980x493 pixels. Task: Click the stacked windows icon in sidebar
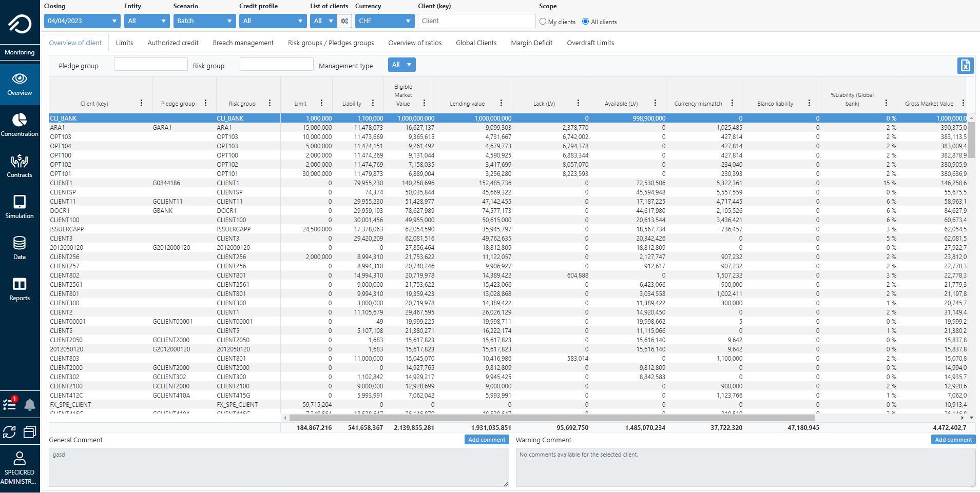pyautogui.click(x=30, y=432)
